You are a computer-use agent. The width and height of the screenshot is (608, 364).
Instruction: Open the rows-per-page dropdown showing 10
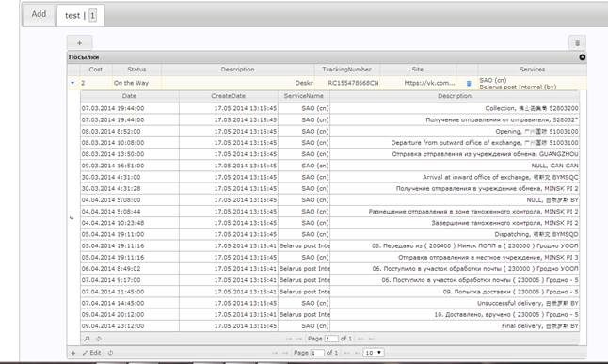374,353
